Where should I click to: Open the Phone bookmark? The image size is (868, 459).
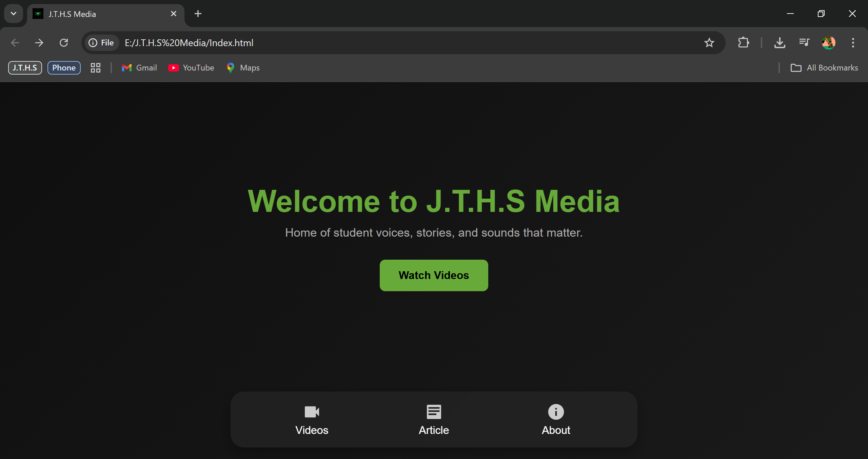[x=64, y=68]
